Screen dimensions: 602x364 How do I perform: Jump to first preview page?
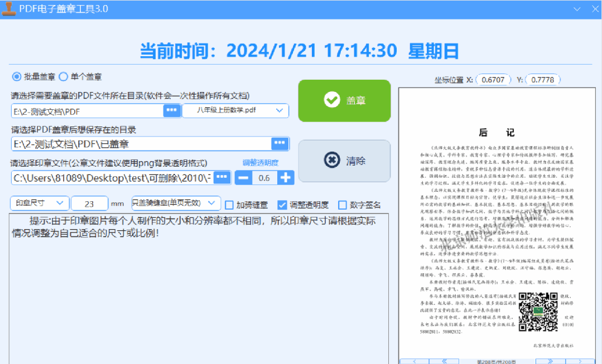444,361
